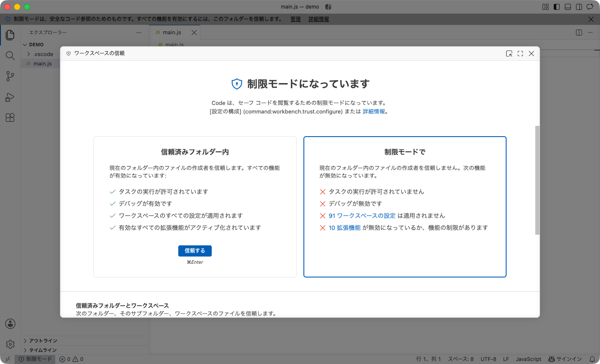Click the dialog vertical scrollbar
The image size is (600, 364).
click(537, 180)
